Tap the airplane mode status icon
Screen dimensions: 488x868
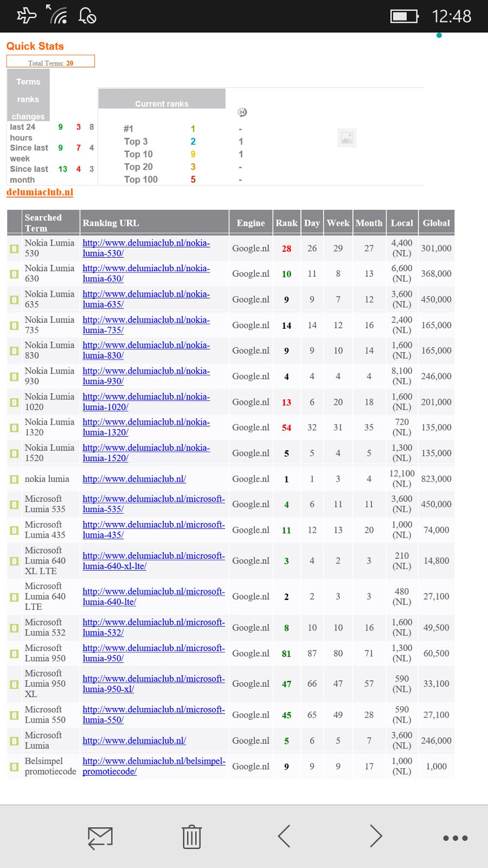26,15
